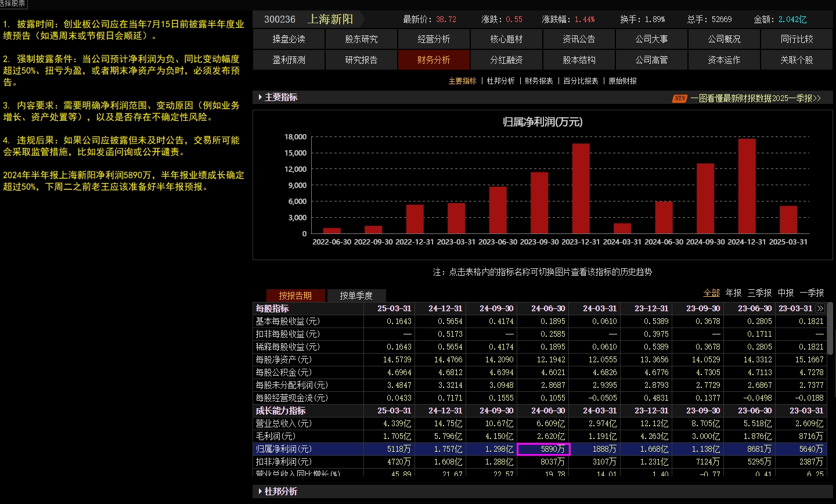
Task: Click the 24-06-30 column header in 每股指标
Action: tap(548, 308)
